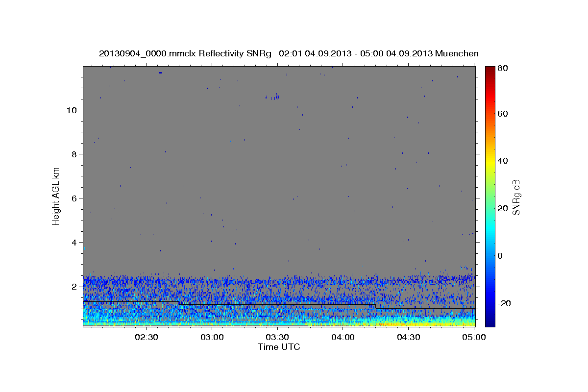This screenshot has height=392, width=588.
Task: Click the colorbar value 60
Action: (502, 114)
